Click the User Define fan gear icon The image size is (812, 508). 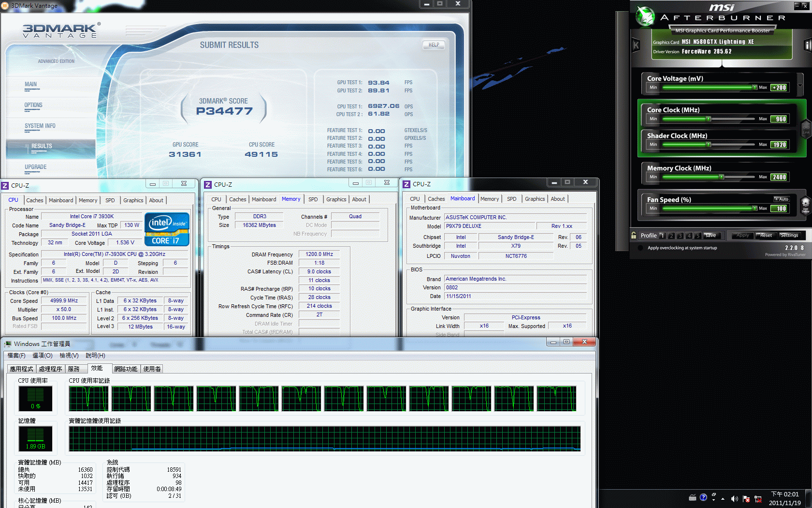805,205
